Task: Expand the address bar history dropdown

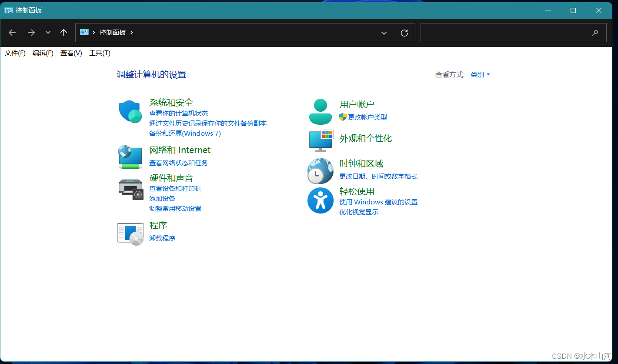Action: pyautogui.click(x=384, y=33)
